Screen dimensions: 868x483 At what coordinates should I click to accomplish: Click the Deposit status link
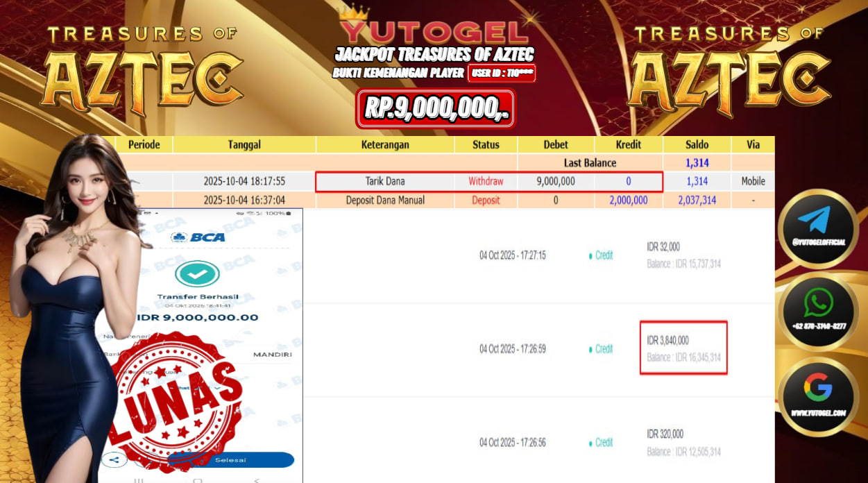coord(486,200)
